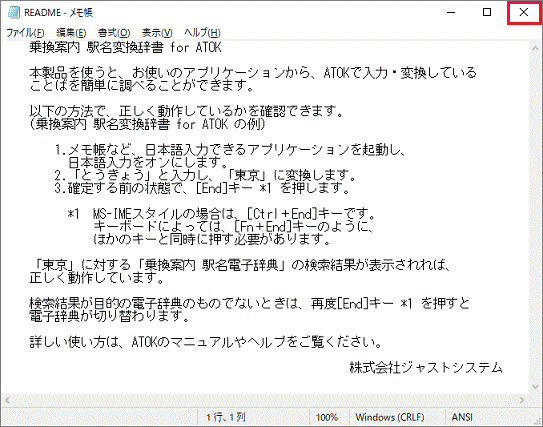Open the 表示(V) menu
The image size is (543, 427).
click(157, 33)
